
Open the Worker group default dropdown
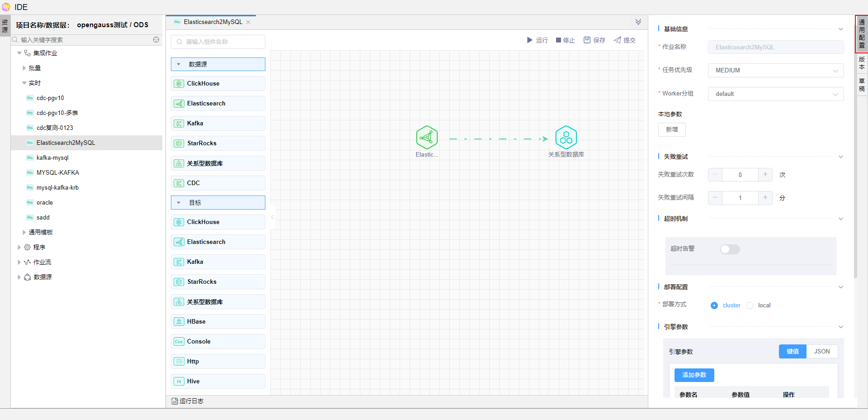pos(775,94)
